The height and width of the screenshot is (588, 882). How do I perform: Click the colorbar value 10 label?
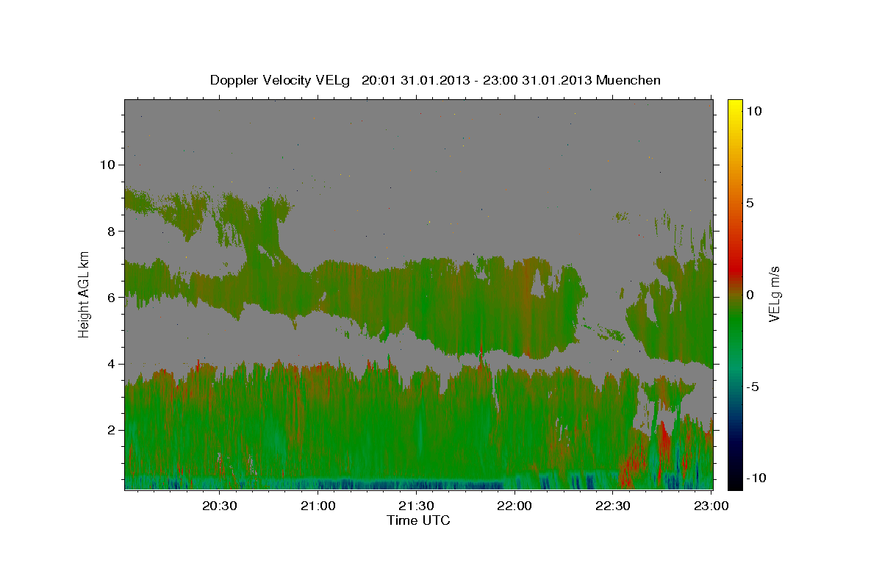pyautogui.click(x=754, y=111)
